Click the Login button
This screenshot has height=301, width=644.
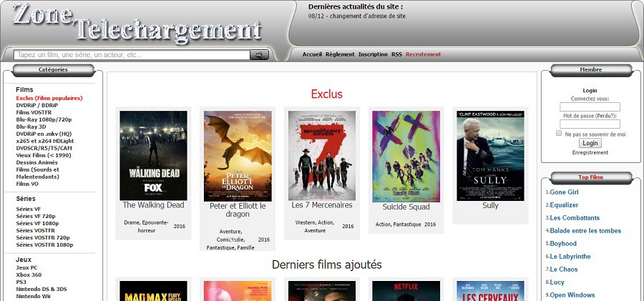(x=590, y=143)
